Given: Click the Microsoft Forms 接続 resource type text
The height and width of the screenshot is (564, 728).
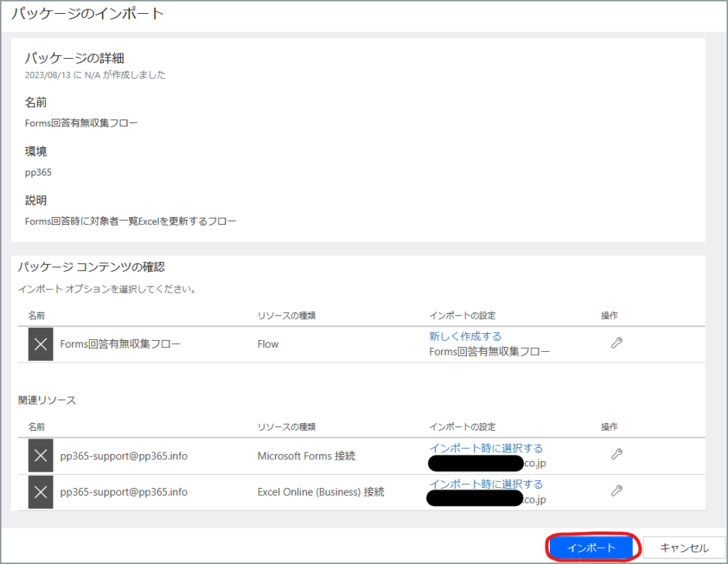Looking at the screenshot, I should point(306,456).
